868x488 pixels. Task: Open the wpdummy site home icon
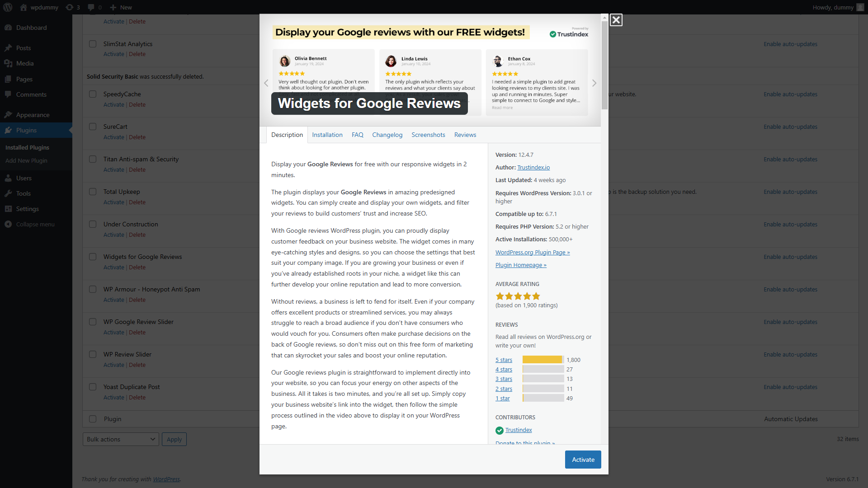24,7
